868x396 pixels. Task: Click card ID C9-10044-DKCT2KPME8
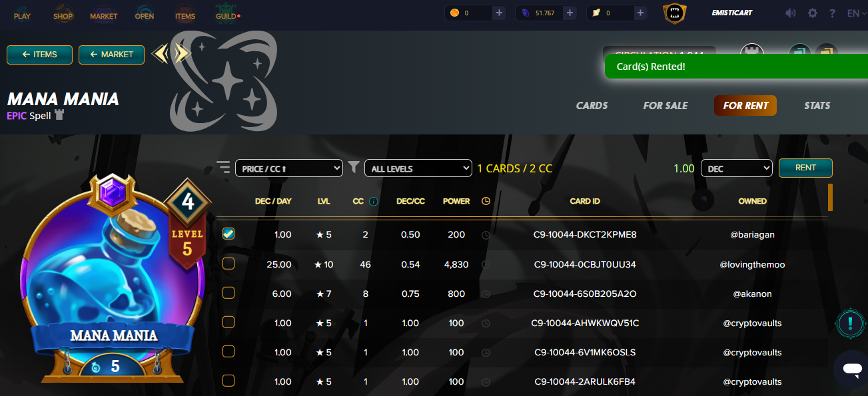pyautogui.click(x=585, y=235)
